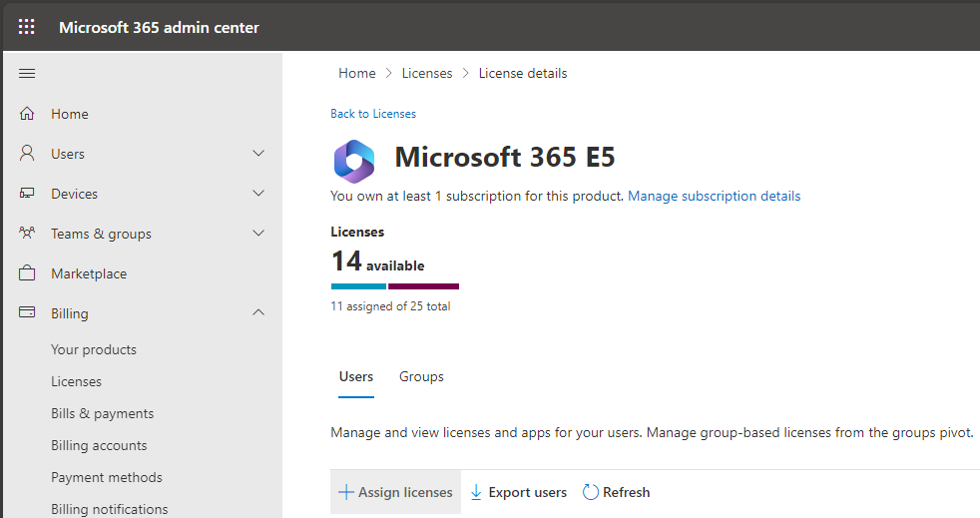Switch to the Users tab

tap(356, 377)
